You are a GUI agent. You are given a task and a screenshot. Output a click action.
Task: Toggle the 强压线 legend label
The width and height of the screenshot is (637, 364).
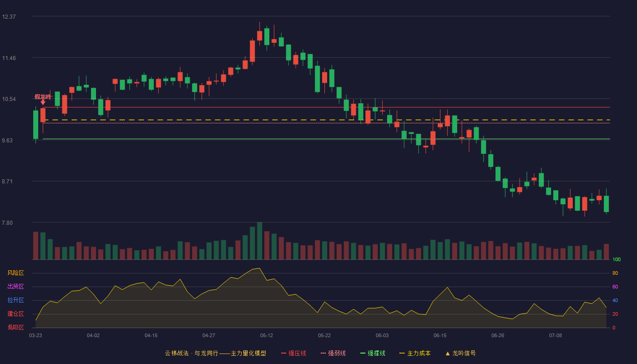297,353
